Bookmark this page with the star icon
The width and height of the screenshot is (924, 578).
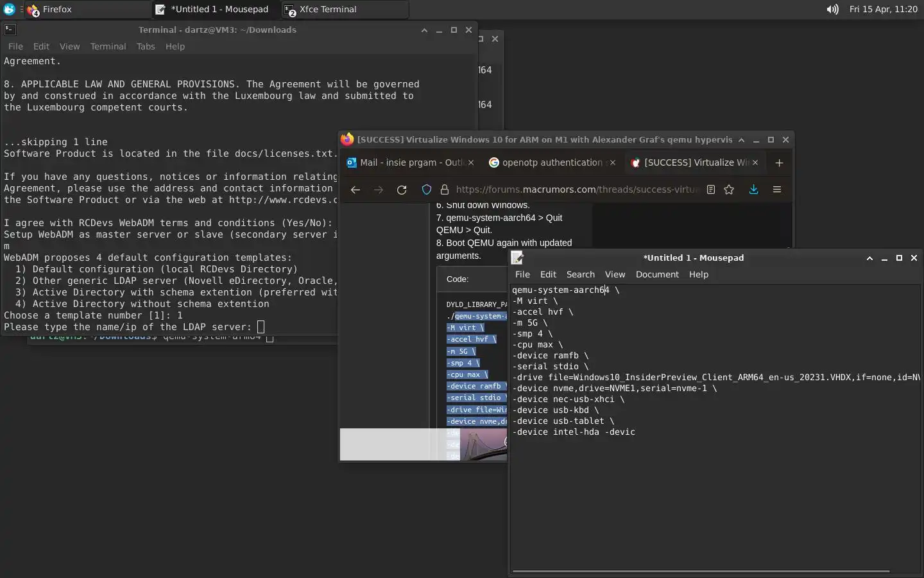(729, 189)
